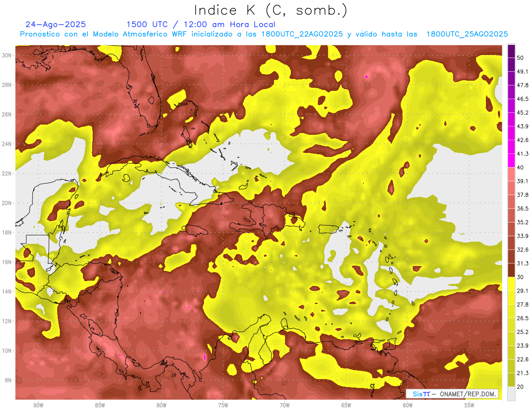Click latitude axis label 28N
This screenshot has height=411, width=532.
(7, 85)
